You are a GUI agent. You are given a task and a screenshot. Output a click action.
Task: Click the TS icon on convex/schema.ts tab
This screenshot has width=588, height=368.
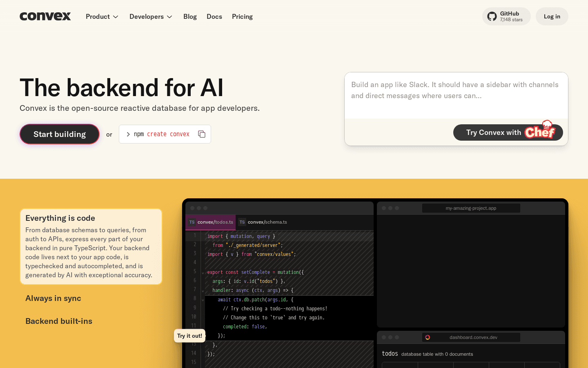(x=242, y=222)
